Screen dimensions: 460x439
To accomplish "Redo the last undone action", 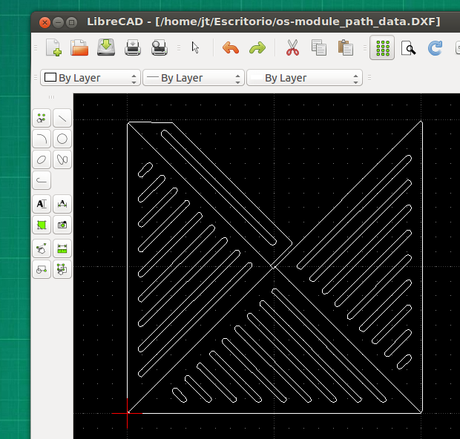I will [x=257, y=48].
